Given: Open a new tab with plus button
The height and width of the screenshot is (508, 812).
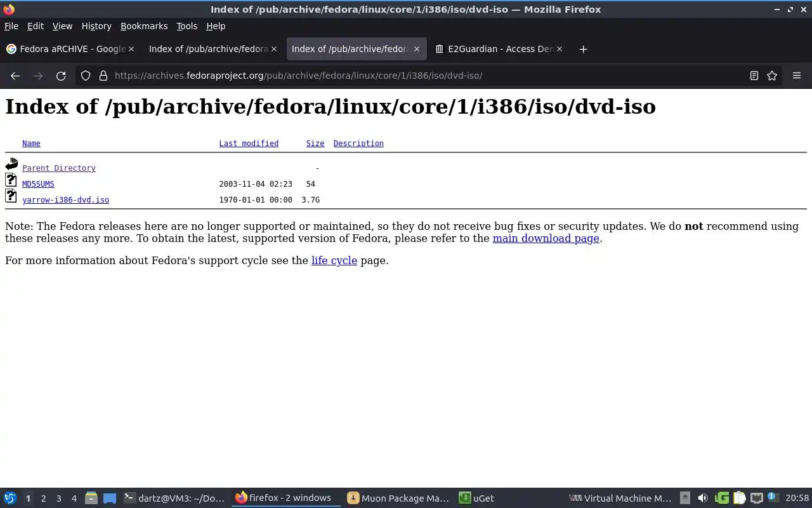Looking at the screenshot, I should [583, 49].
